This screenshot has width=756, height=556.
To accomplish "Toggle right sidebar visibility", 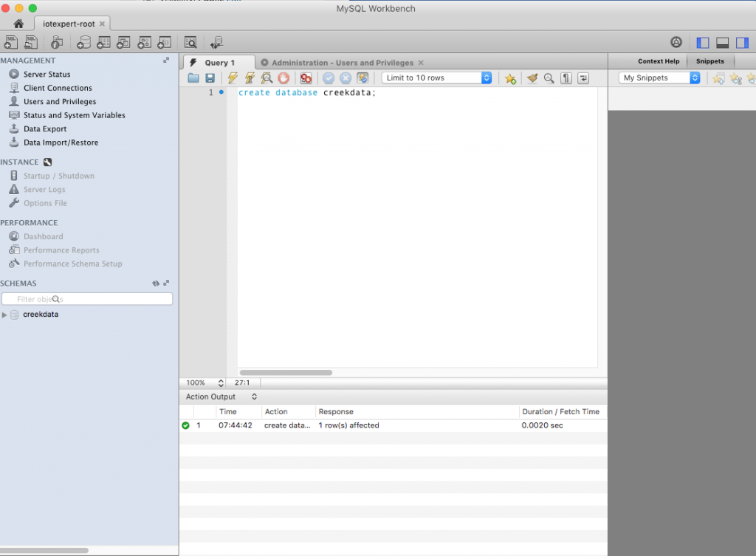I will click(742, 42).
